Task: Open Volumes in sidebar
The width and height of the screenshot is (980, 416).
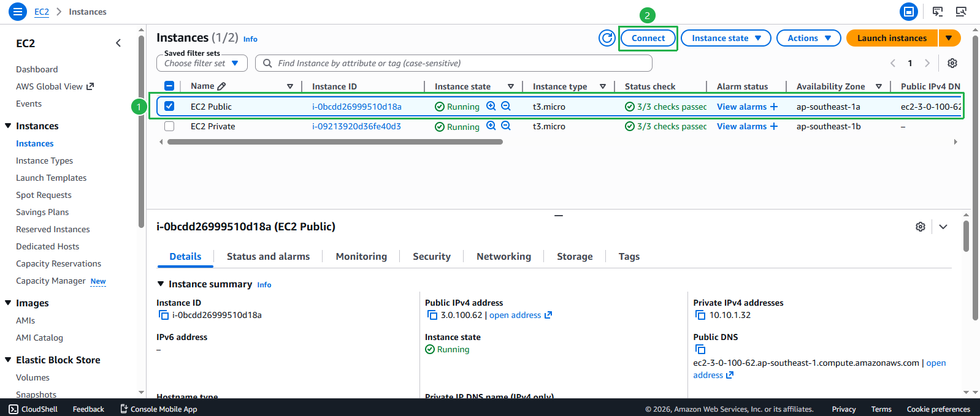Action: (x=33, y=377)
